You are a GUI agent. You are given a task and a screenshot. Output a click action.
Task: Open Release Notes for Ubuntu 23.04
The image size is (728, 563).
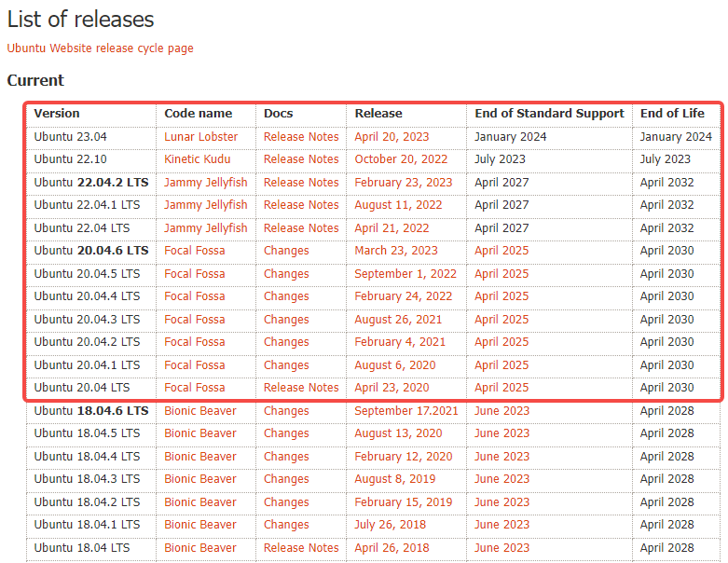pos(301,137)
